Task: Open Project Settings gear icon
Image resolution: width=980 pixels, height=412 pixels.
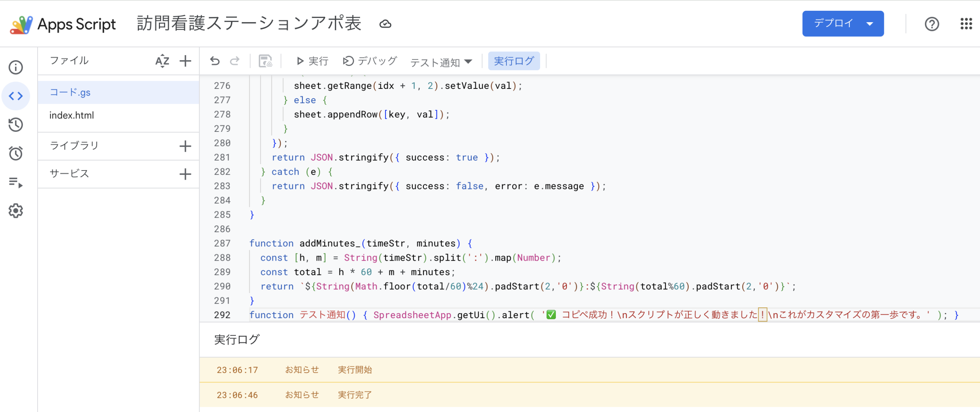Action: pyautogui.click(x=16, y=211)
